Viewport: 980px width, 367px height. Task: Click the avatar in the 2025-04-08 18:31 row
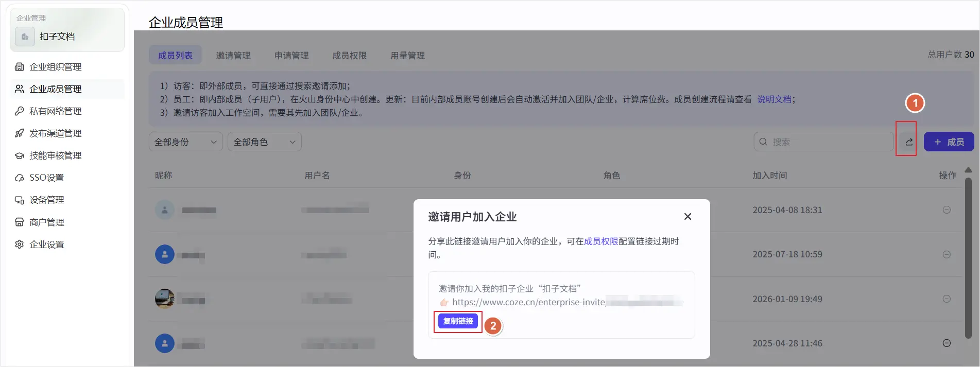click(x=165, y=210)
